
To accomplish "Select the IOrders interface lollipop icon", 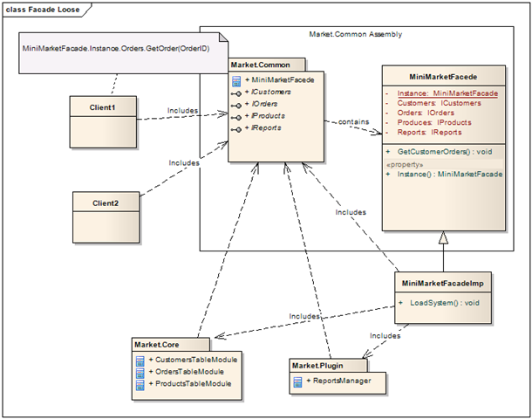I will click(236, 106).
